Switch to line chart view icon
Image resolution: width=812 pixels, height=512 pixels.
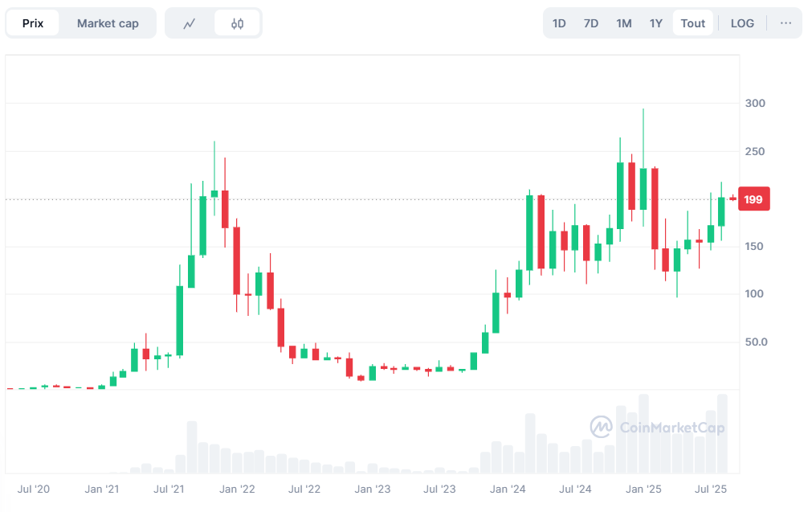click(x=190, y=23)
